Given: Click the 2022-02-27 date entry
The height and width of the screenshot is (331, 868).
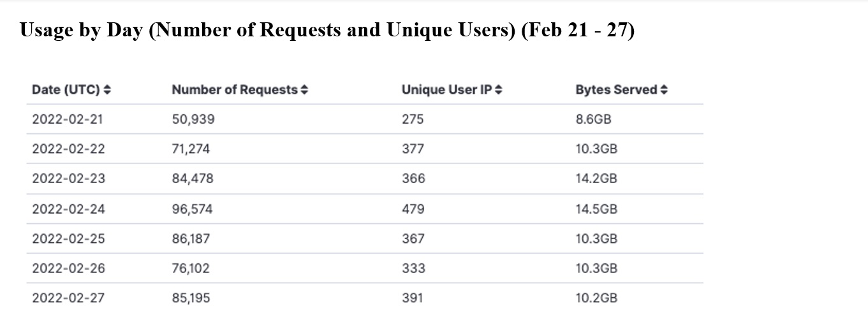Looking at the screenshot, I should (x=68, y=298).
